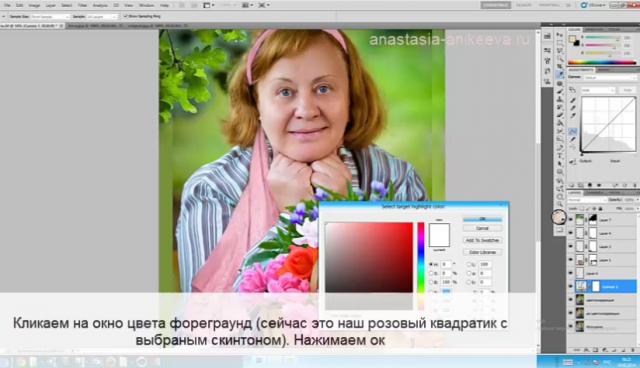640x368 pixels.
Task: Open the Filter menu
Action: 82,5
